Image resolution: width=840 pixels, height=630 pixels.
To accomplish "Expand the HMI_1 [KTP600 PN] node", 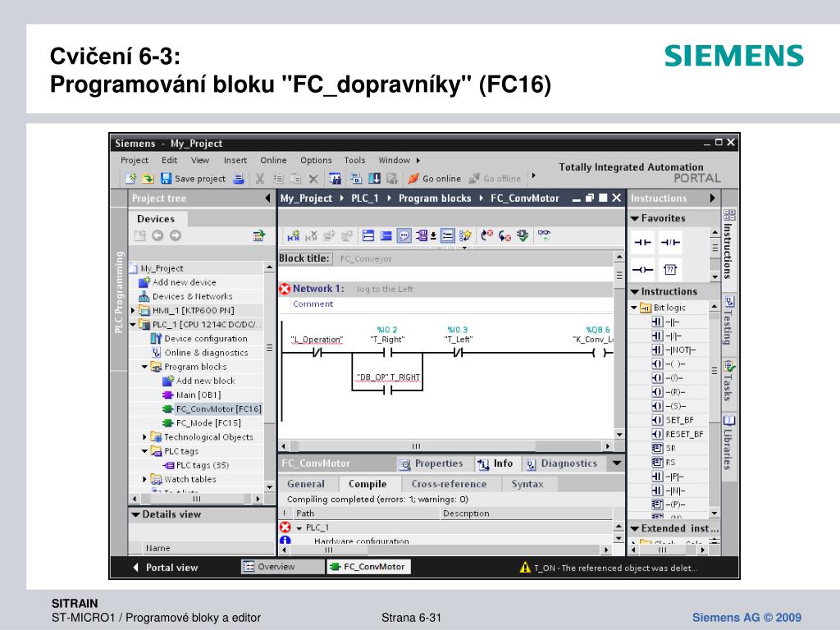I will [133, 310].
